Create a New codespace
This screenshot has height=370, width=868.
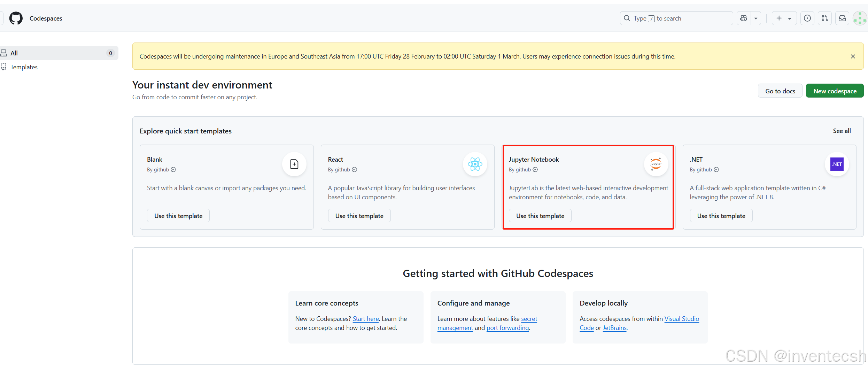click(x=835, y=91)
